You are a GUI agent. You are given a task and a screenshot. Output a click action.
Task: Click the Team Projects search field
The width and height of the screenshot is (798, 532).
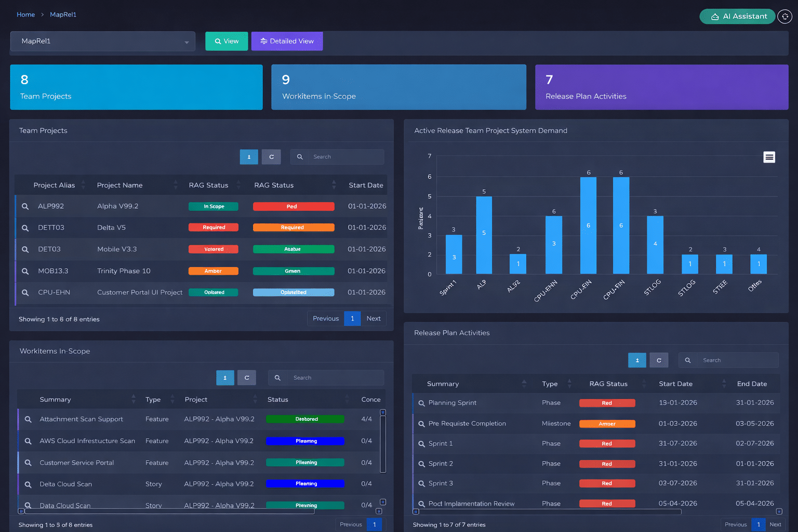coord(345,157)
